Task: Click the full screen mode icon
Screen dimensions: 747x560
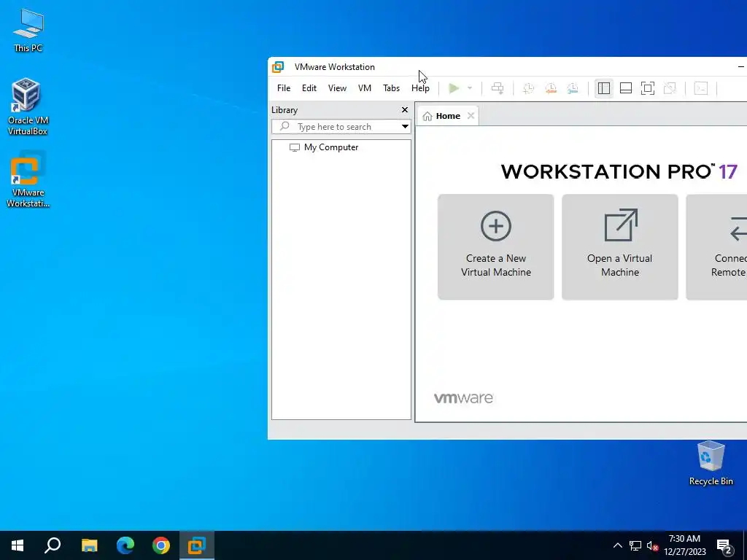Action: (648, 88)
